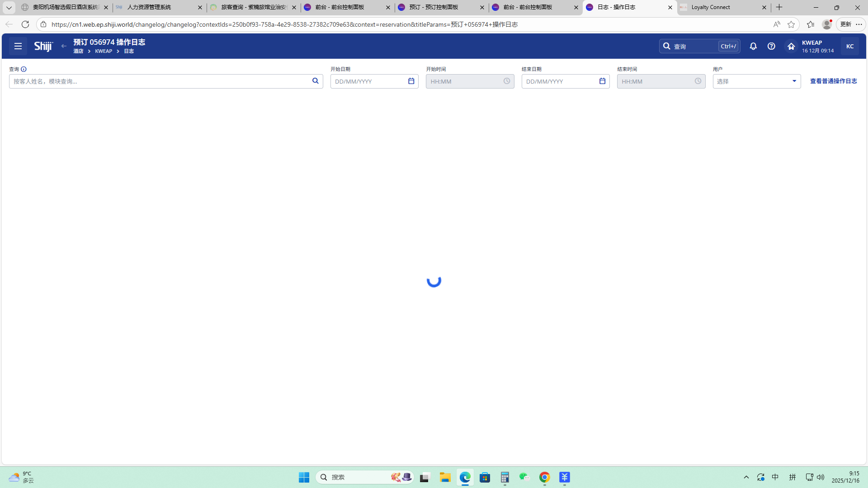Open the KC user profile menu

[x=849, y=46]
